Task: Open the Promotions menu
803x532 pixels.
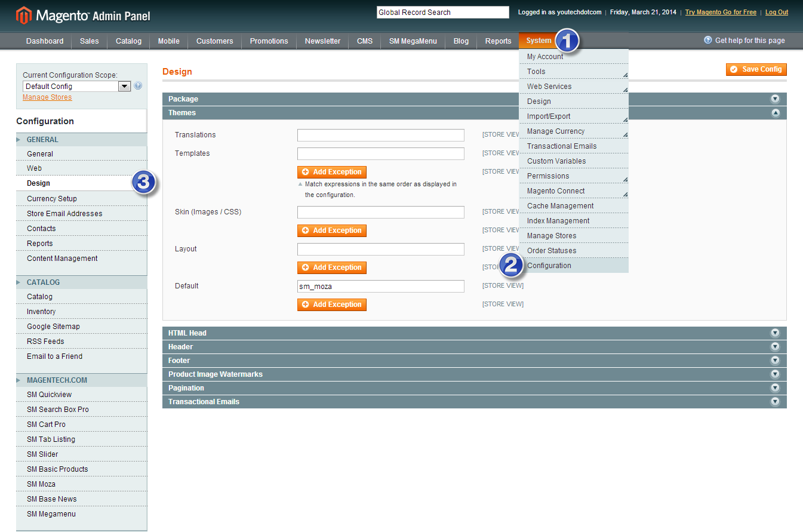Action: coord(269,41)
